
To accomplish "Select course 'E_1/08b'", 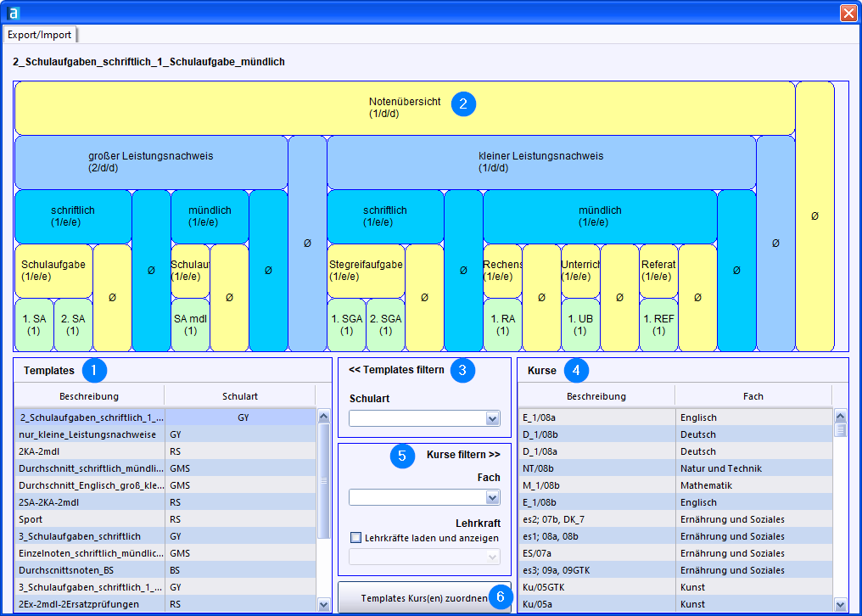I will click(x=675, y=502).
